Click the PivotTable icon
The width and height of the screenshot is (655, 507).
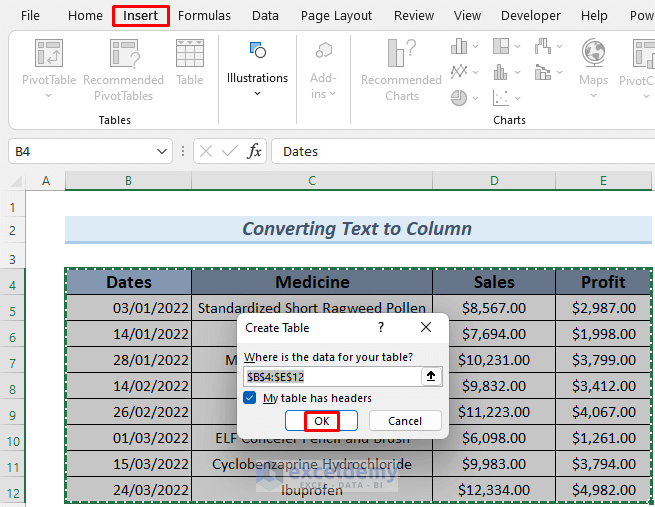(49, 53)
